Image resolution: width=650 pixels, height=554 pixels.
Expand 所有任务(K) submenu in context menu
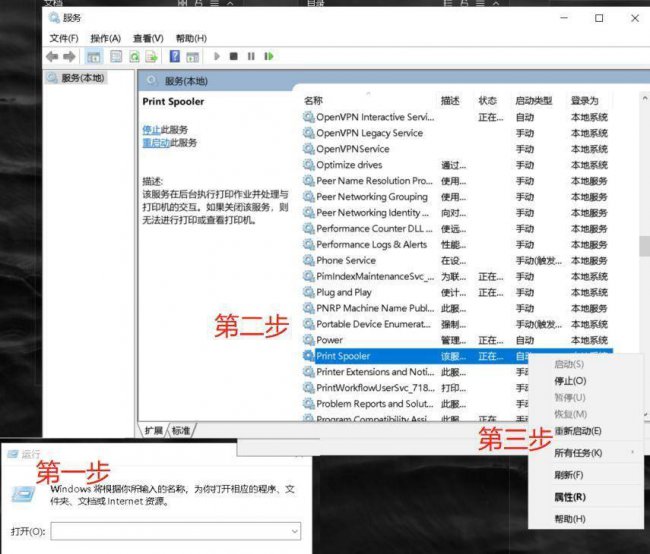coord(578,453)
